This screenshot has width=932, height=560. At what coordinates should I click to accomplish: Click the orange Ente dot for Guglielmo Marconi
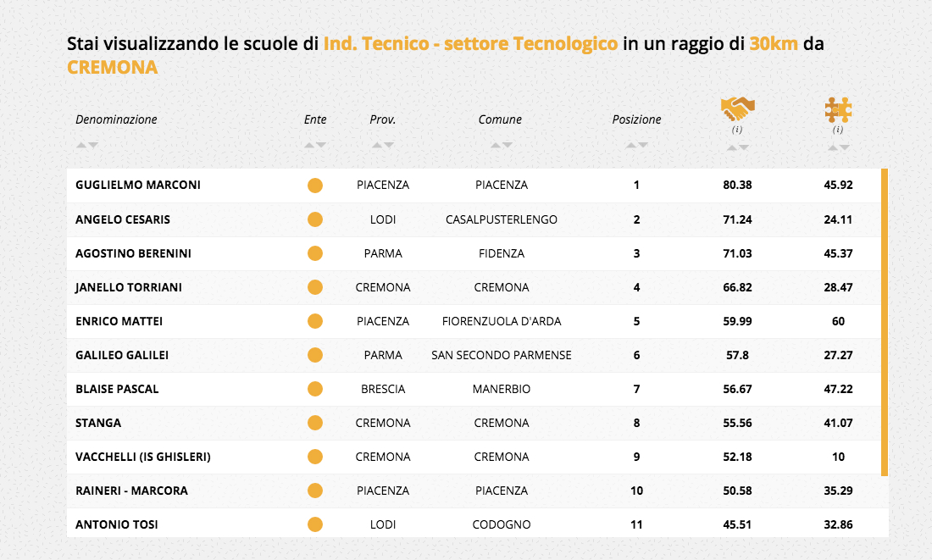pos(315,186)
